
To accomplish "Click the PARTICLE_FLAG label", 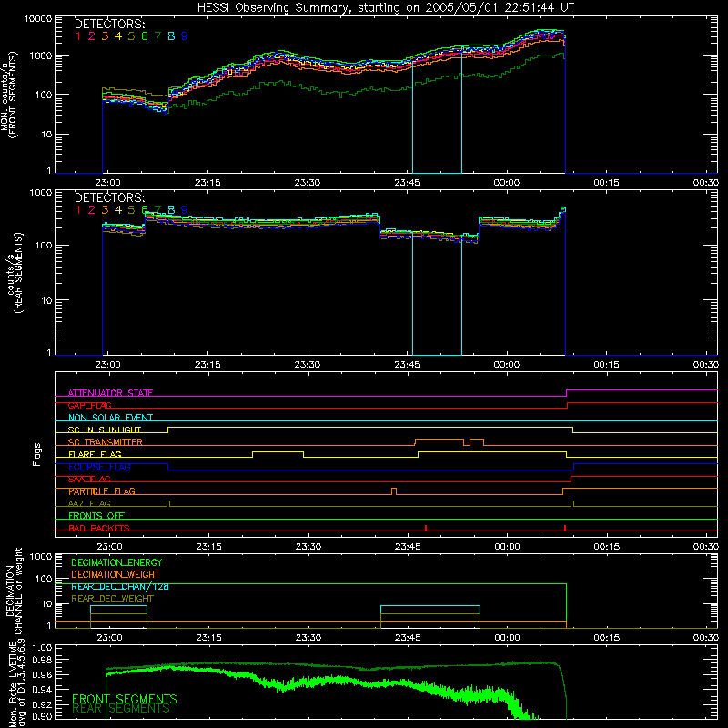I will [102, 491].
